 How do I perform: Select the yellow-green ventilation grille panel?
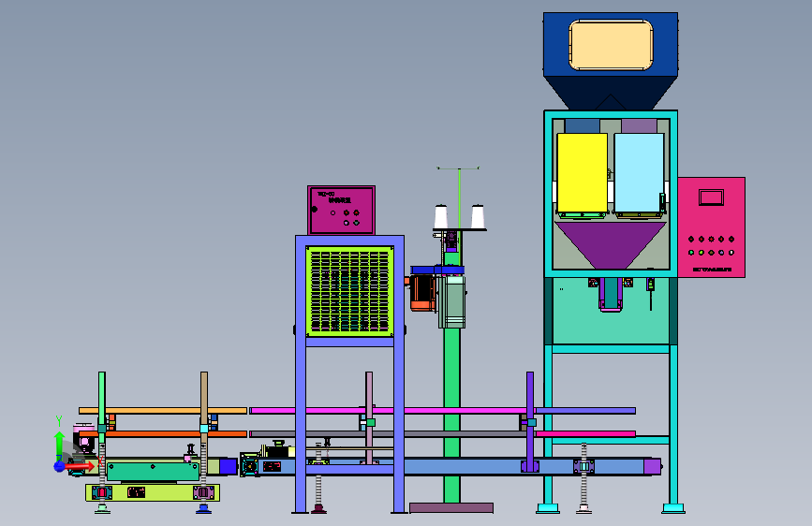point(349,291)
